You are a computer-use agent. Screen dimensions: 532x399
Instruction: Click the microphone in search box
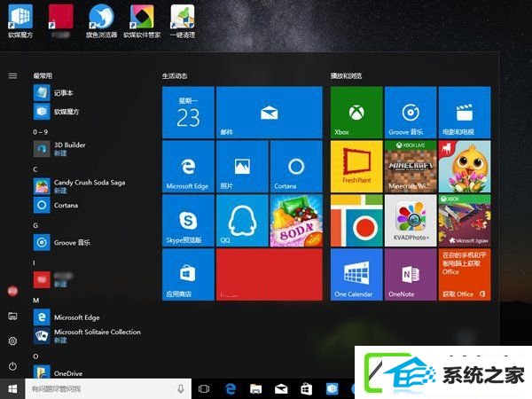[x=181, y=389]
